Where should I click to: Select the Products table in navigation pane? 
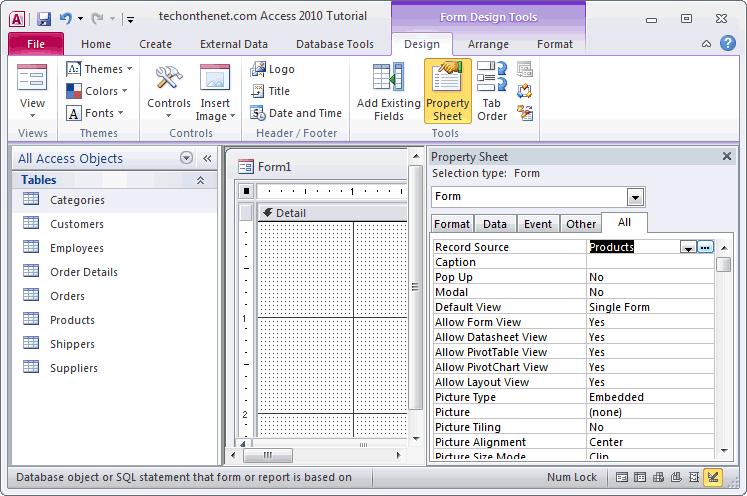72,320
